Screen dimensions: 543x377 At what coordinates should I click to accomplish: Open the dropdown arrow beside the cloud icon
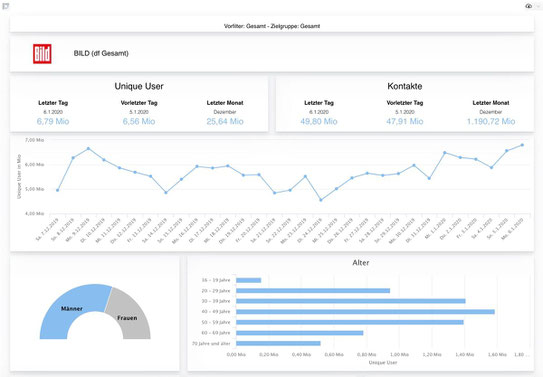pyautogui.click(x=537, y=6)
